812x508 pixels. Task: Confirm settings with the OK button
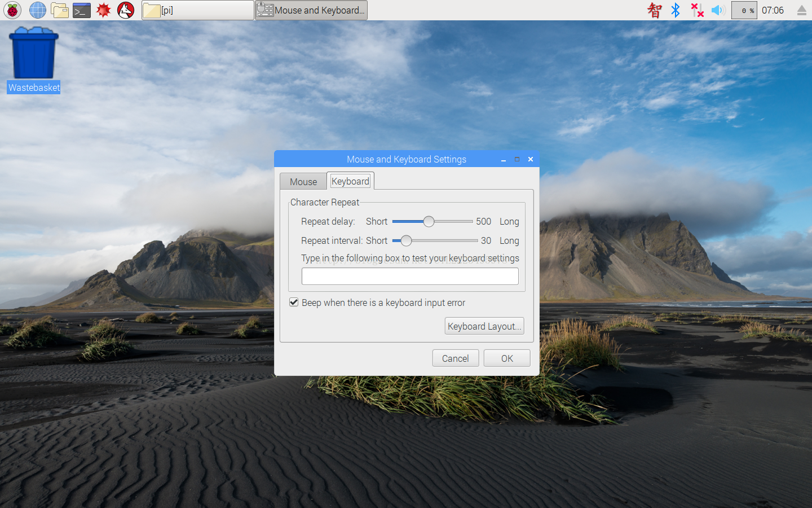pos(507,358)
